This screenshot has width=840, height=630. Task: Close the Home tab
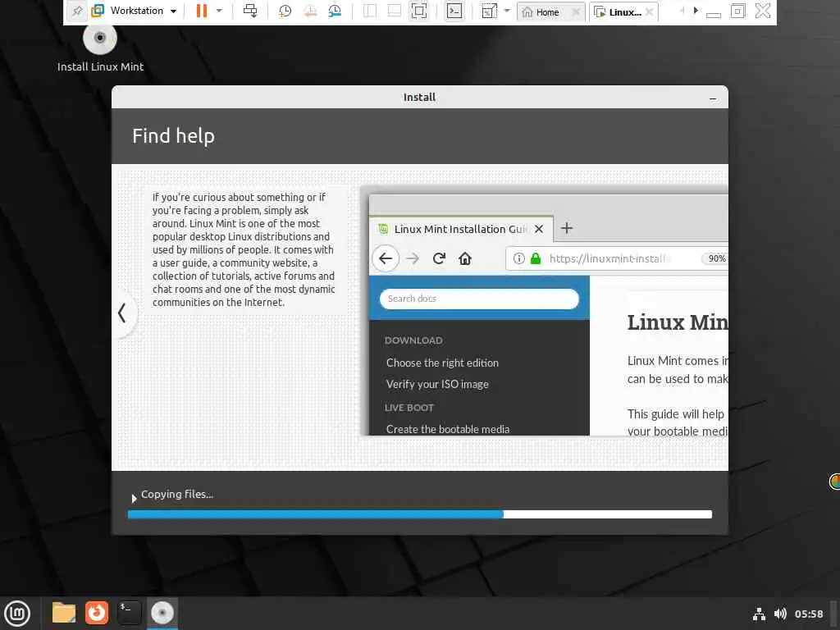(576, 11)
